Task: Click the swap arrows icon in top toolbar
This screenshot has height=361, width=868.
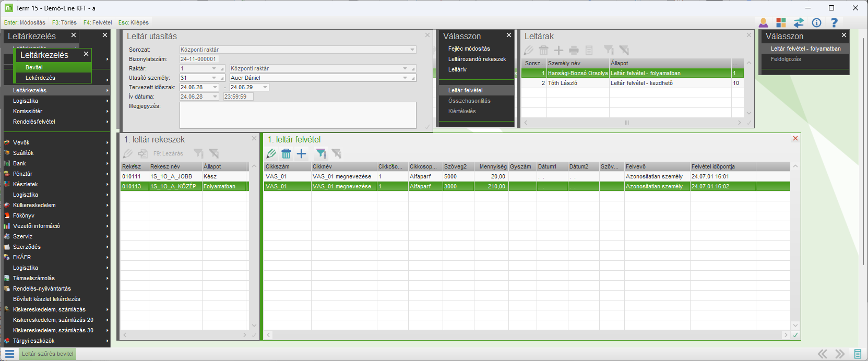Action: (x=799, y=22)
